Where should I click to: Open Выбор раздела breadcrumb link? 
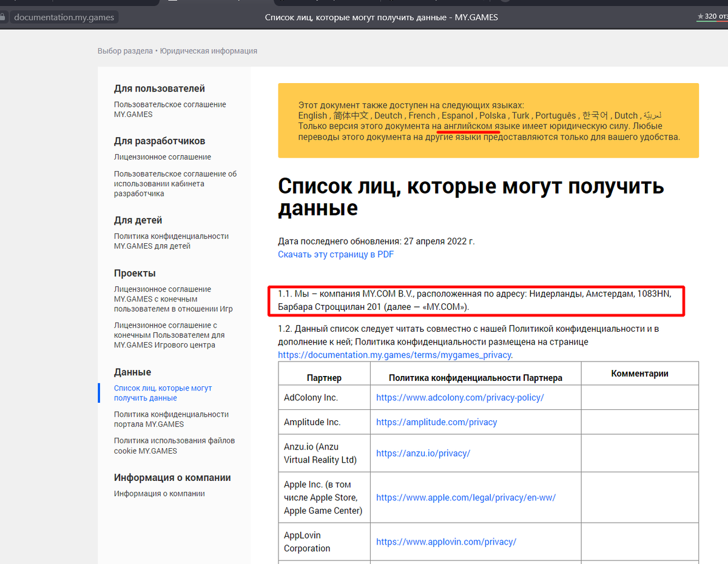tap(125, 51)
